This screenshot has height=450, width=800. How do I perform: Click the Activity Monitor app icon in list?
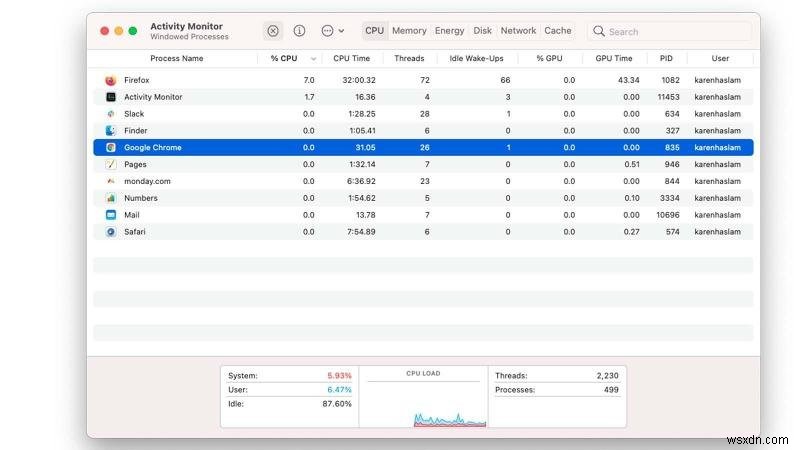[111, 97]
